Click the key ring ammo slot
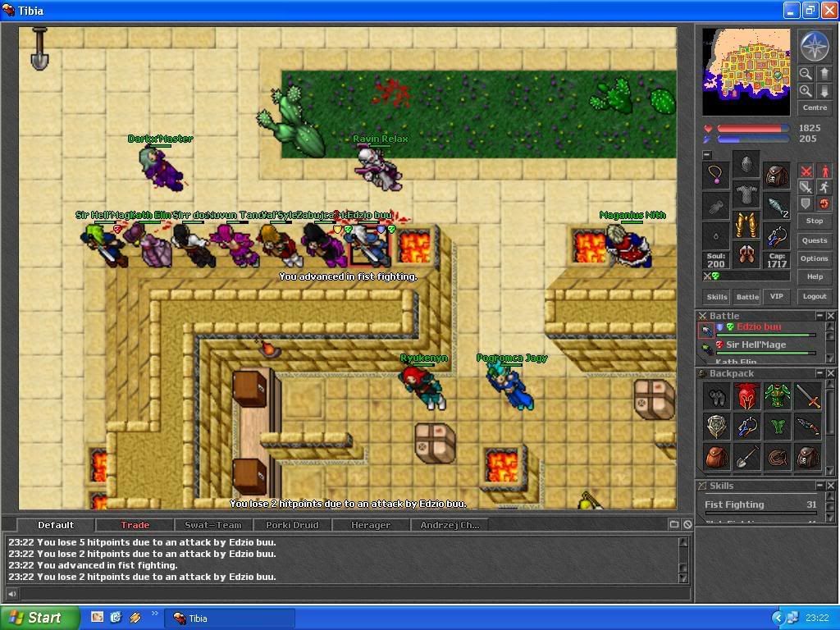Screen dimensions: 840x630 coord(776,236)
